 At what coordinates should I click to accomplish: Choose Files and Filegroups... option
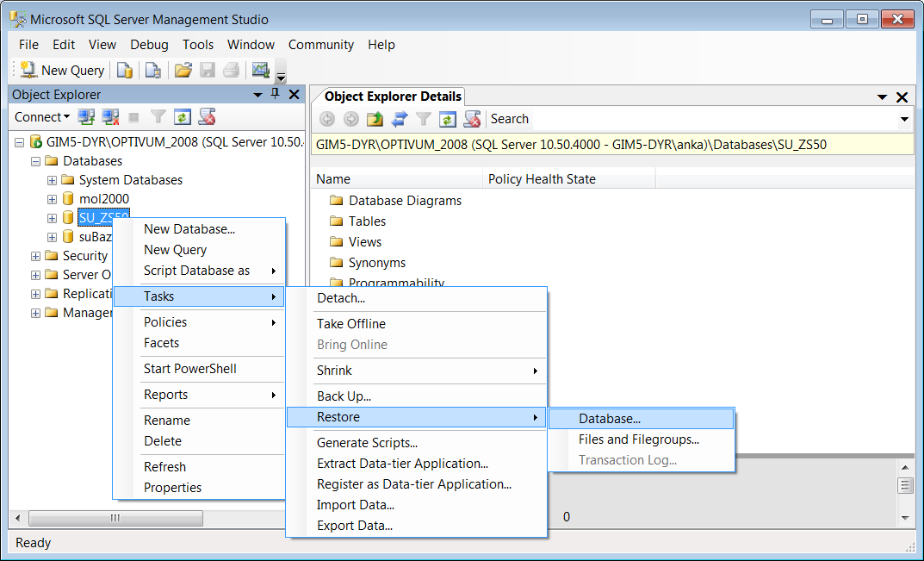tap(642, 439)
